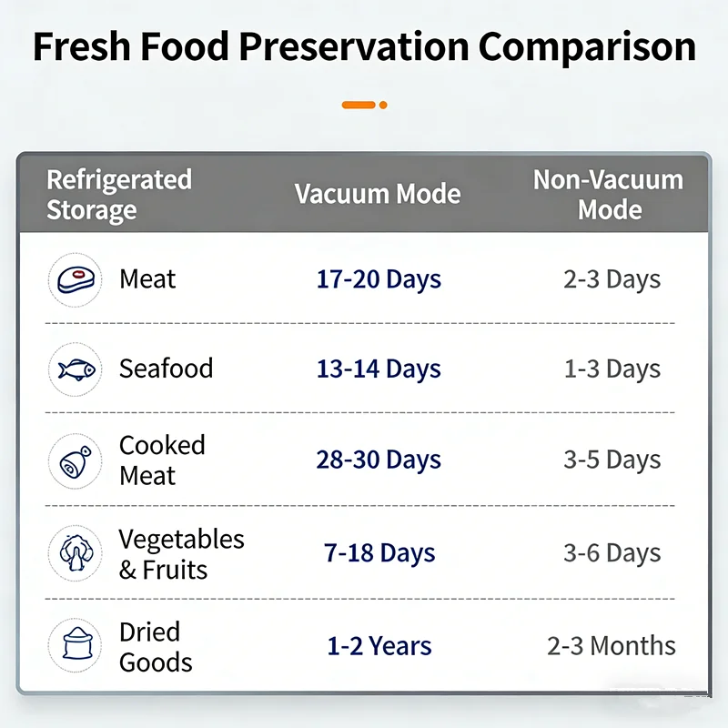Click the orange dash under the title
This screenshot has width=728, height=728.
[359, 105]
